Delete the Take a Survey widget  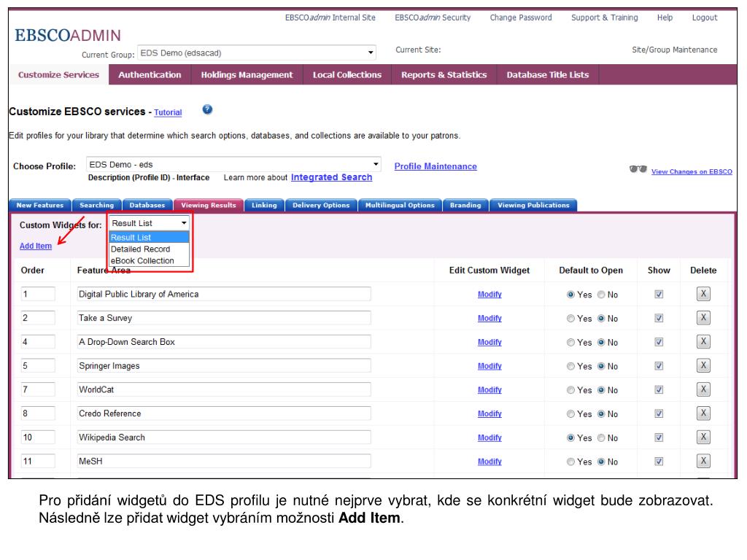tap(703, 318)
